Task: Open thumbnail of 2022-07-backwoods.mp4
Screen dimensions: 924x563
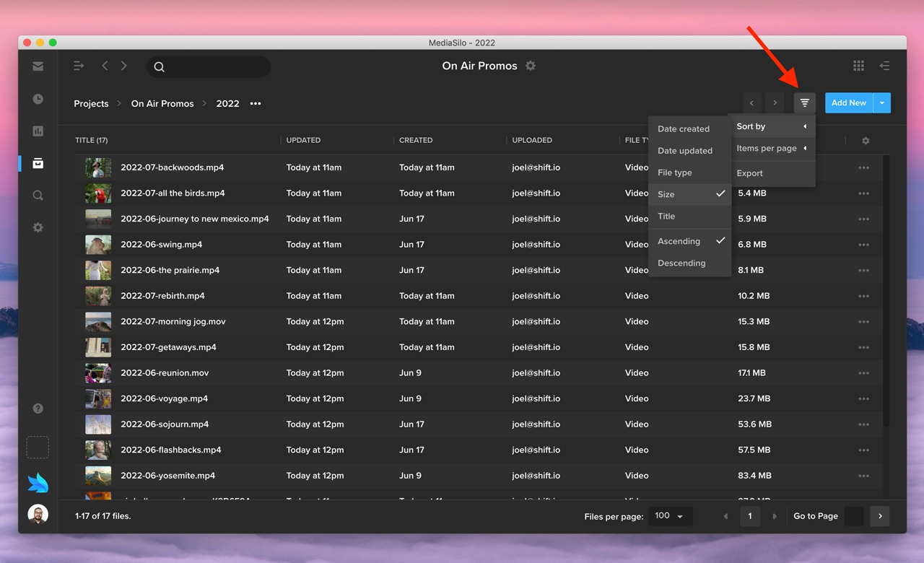Action: (98, 167)
